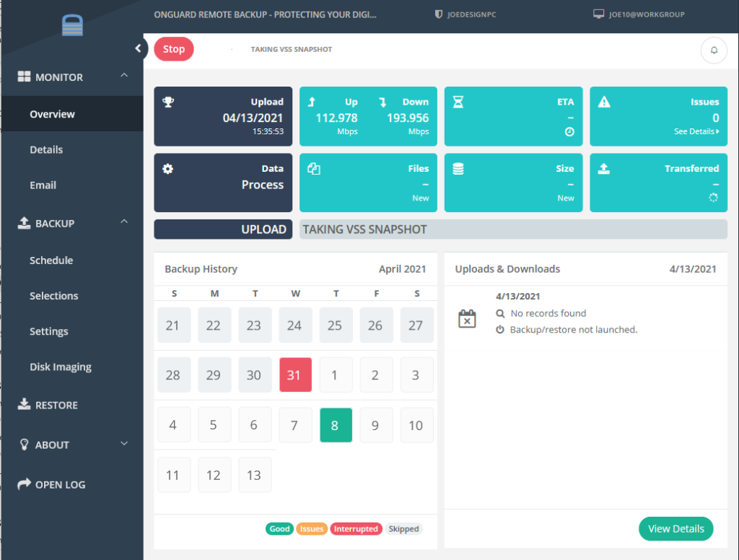Click the Data Process card
The width and height of the screenshot is (739, 560).
point(223,183)
